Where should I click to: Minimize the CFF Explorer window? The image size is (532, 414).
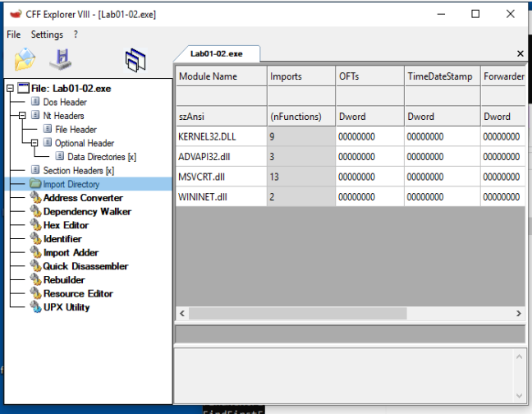[441, 14]
